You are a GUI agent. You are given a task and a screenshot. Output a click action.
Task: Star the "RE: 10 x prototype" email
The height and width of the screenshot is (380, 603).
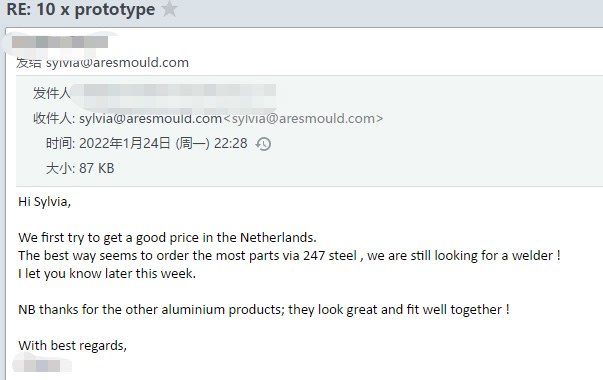tap(169, 8)
